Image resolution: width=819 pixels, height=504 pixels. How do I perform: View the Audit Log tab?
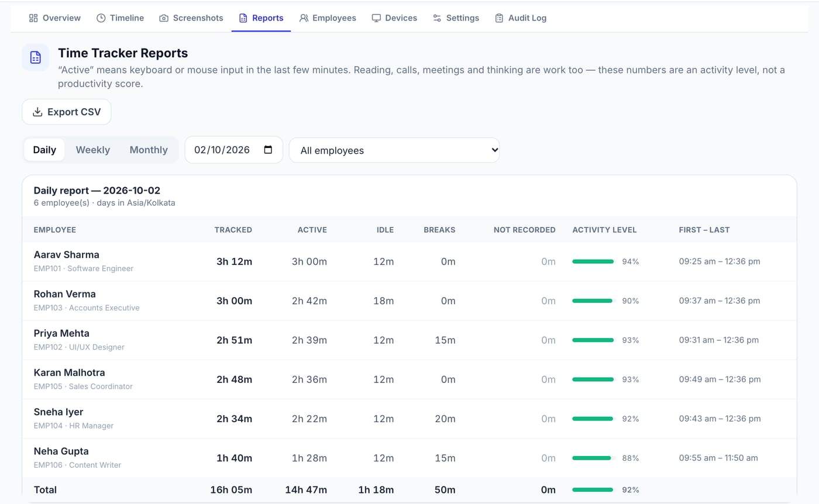click(x=521, y=18)
